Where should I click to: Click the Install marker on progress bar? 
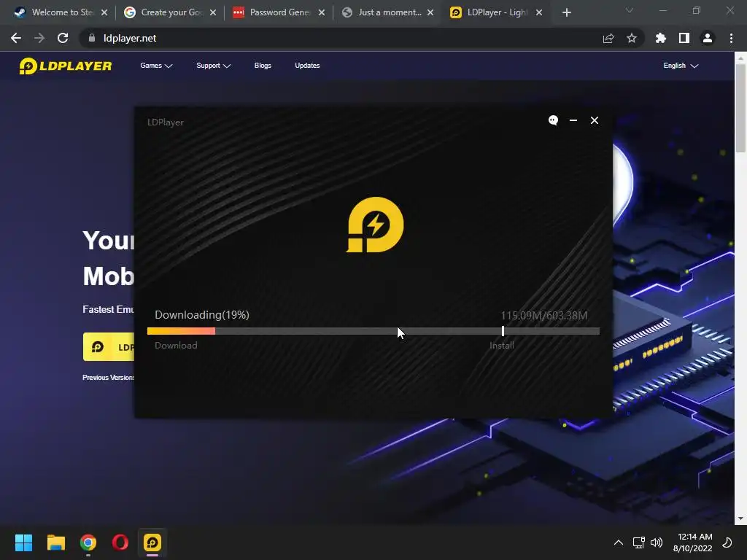tap(503, 331)
